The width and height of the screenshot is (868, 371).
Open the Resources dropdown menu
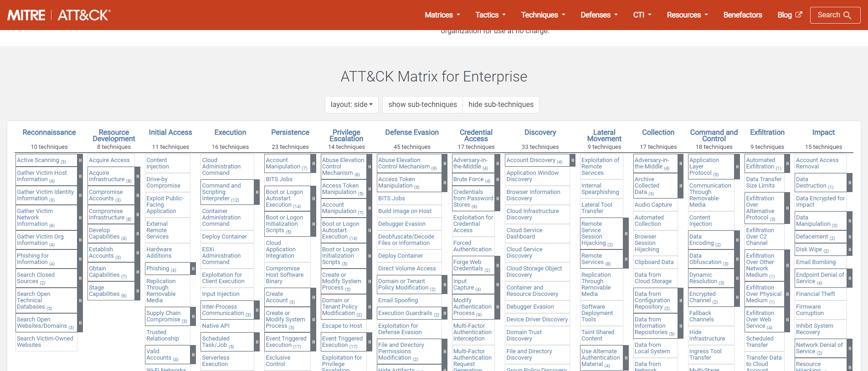[688, 15]
